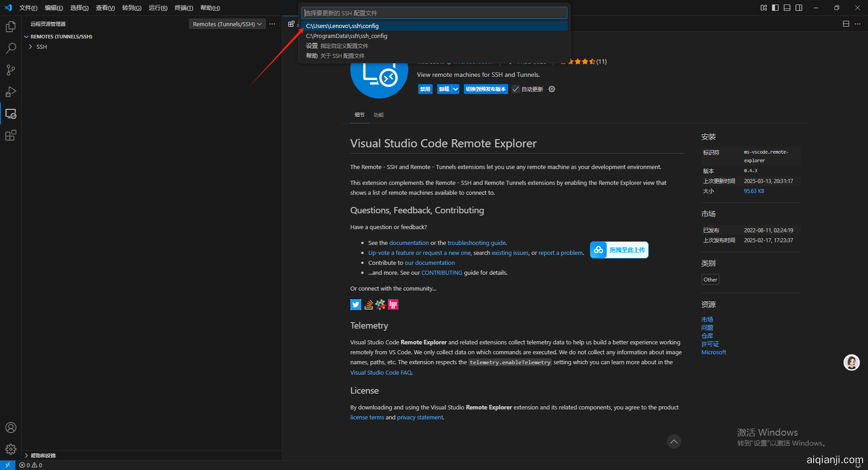Toggle the 自动更新 checkbox
This screenshot has height=470, width=868.
coord(516,89)
